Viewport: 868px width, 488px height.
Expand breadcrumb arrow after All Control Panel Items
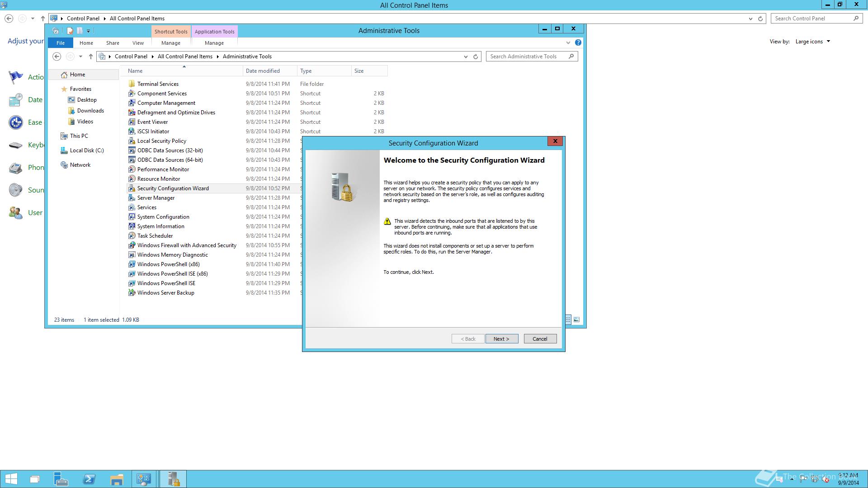point(217,56)
